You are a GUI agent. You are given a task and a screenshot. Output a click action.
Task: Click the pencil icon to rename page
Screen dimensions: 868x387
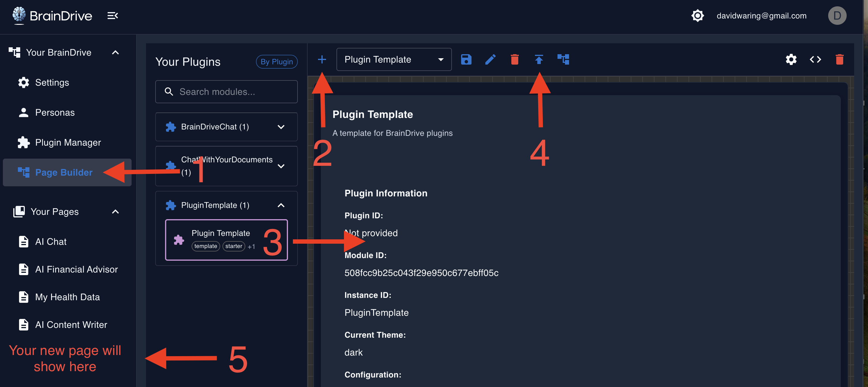(490, 60)
